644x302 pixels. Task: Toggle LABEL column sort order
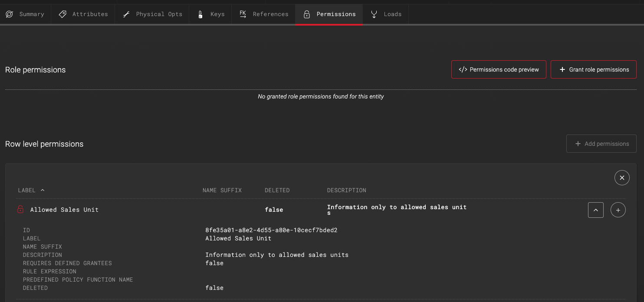[42, 190]
